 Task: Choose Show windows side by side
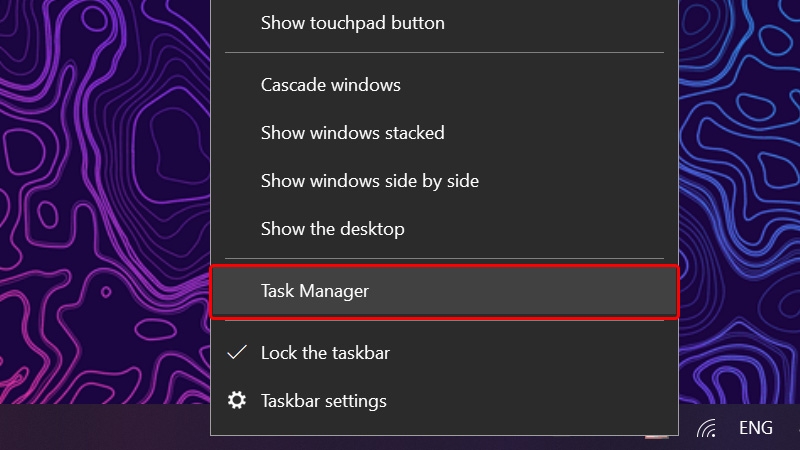pos(444,181)
